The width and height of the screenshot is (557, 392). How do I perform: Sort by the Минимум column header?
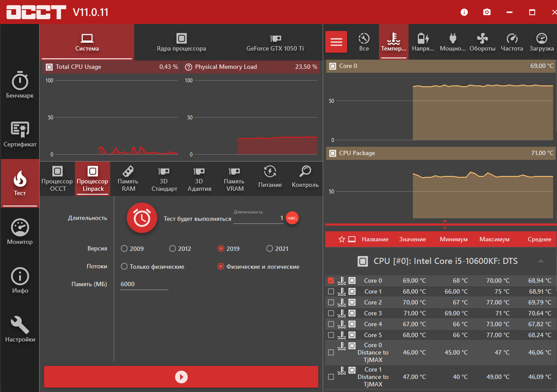coord(454,239)
